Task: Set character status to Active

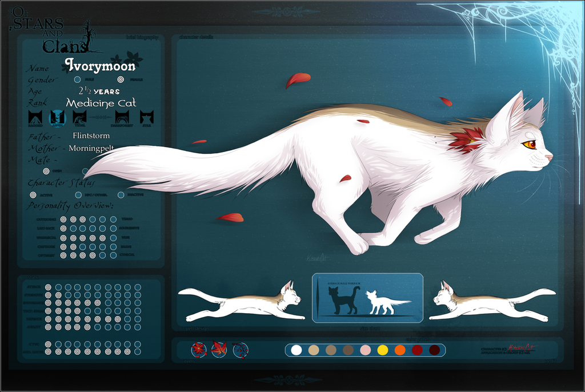Action: 33,195
